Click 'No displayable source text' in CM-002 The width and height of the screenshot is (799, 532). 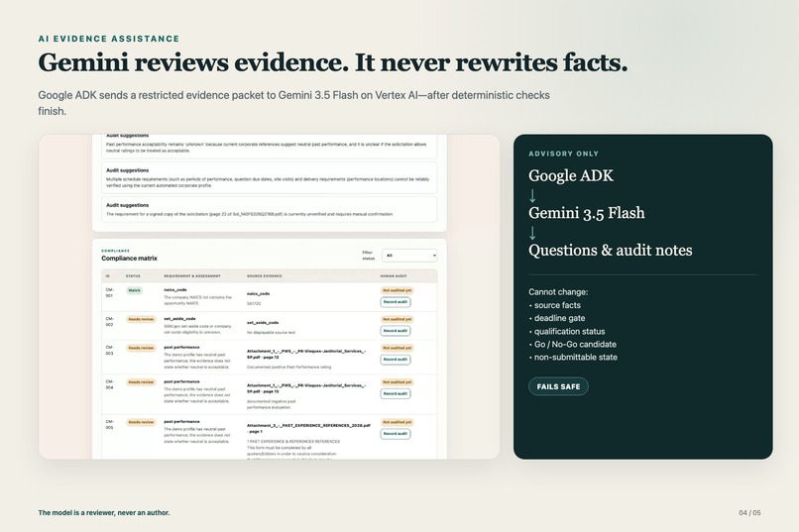click(x=271, y=333)
